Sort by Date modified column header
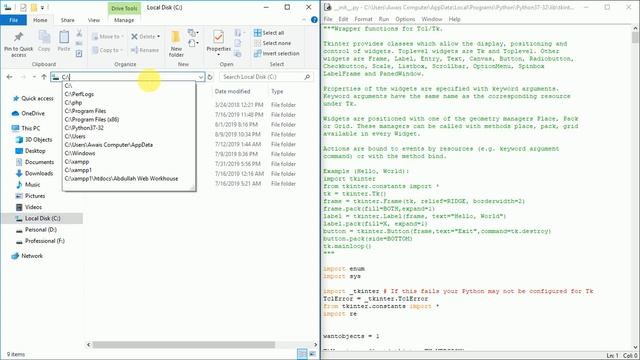 tap(232, 91)
